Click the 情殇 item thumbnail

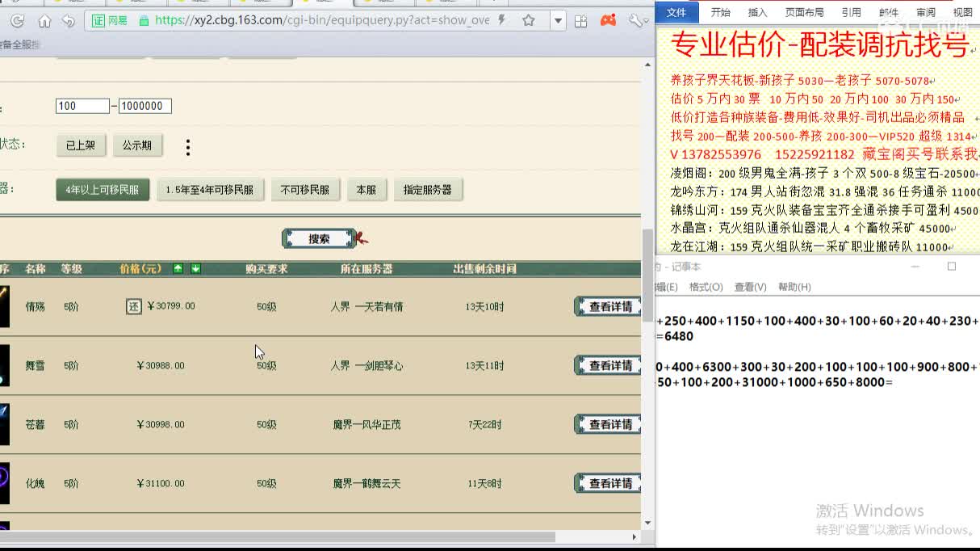click(4, 306)
